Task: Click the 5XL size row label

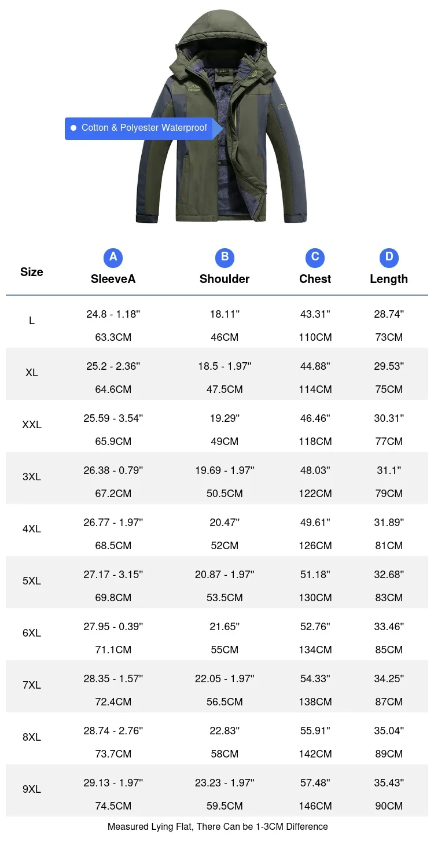Action: pyautogui.click(x=32, y=581)
